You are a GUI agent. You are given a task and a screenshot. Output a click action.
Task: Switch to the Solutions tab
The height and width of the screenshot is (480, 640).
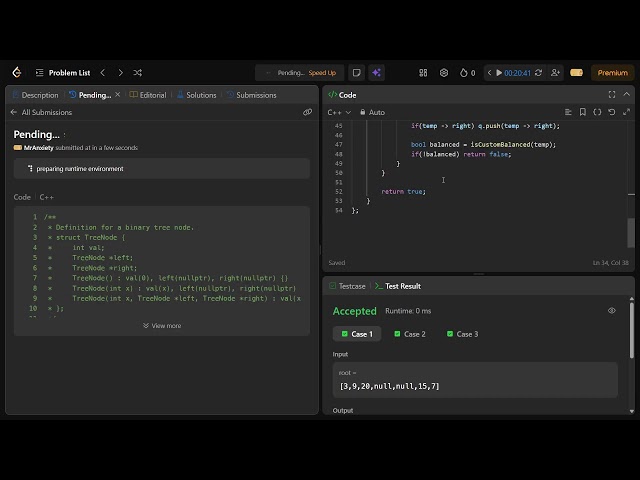tap(196, 95)
